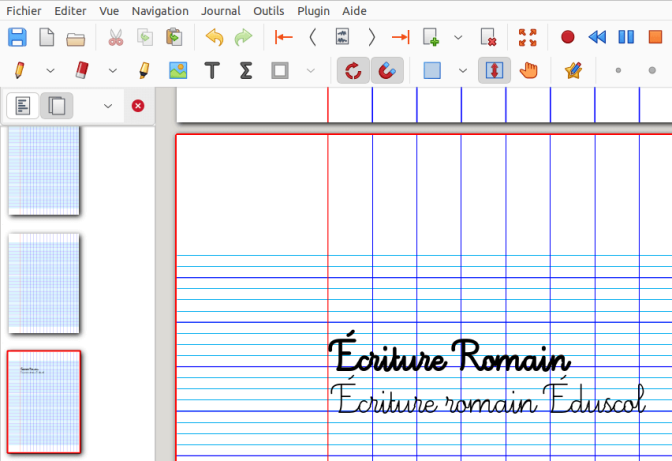The height and width of the screenshot is (461, 672).
Task: Select the red-outlined current page thumbnail
Action: (x=44, y=402)
